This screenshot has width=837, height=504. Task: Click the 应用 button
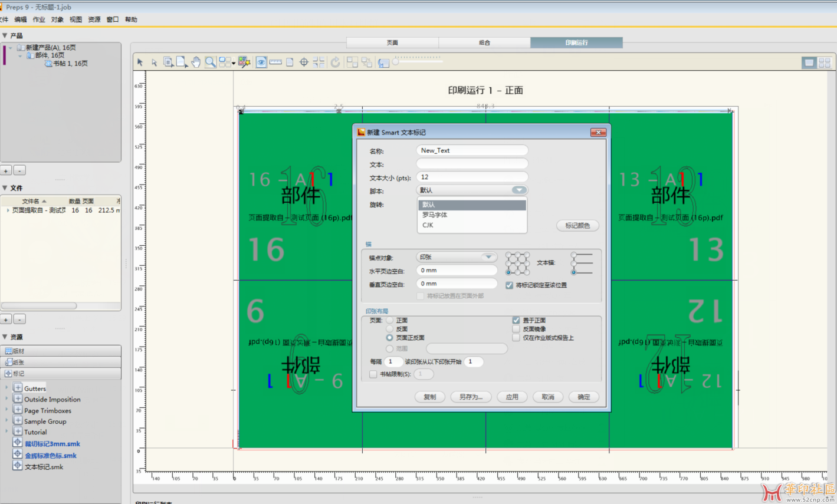(x=512, y=397)
